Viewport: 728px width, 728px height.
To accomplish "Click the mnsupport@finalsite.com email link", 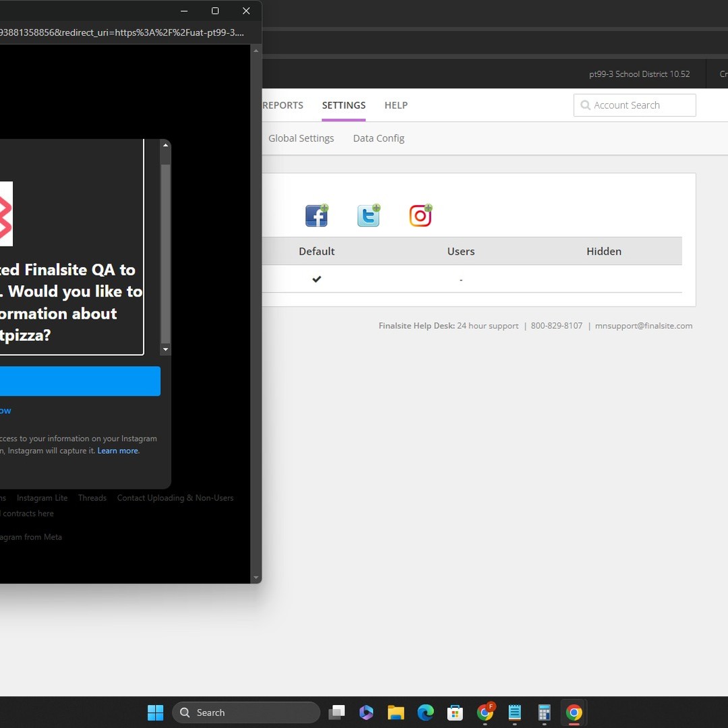I will tap(644, 326).
